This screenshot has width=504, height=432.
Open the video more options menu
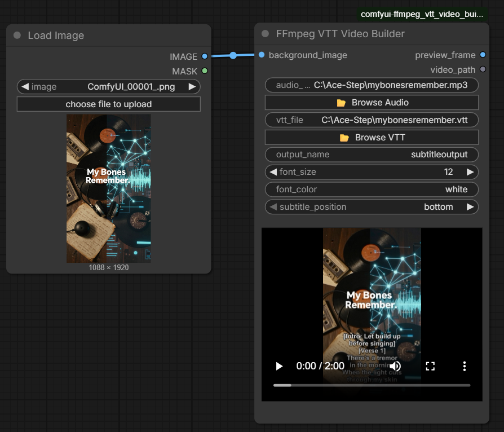464,366
